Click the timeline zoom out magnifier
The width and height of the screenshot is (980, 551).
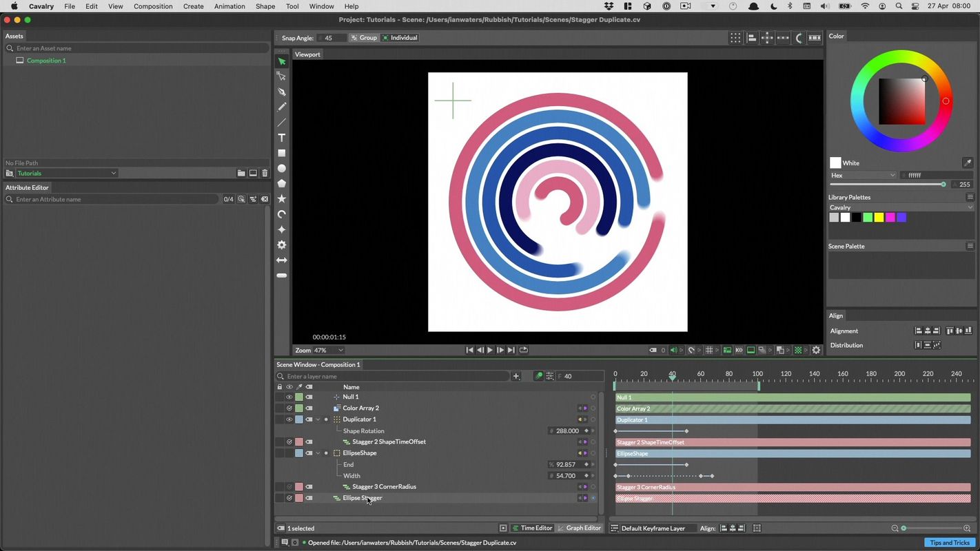pos(895,528)
